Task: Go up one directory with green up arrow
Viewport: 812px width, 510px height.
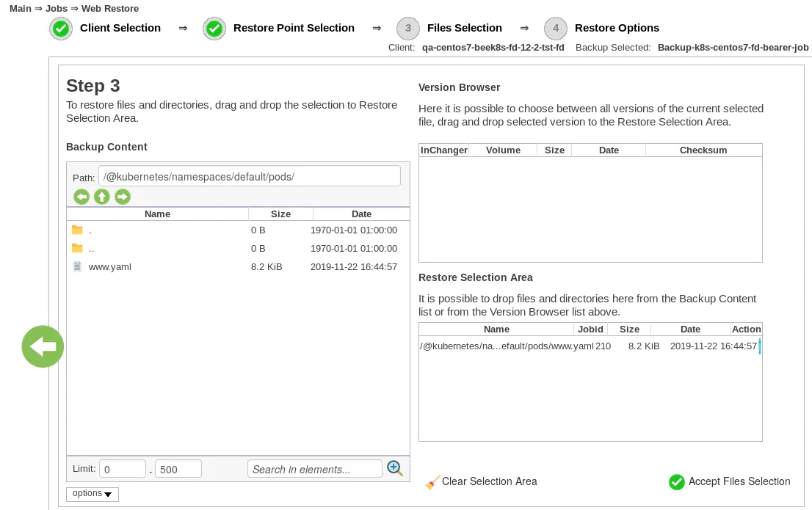Action: click(102, 197)
